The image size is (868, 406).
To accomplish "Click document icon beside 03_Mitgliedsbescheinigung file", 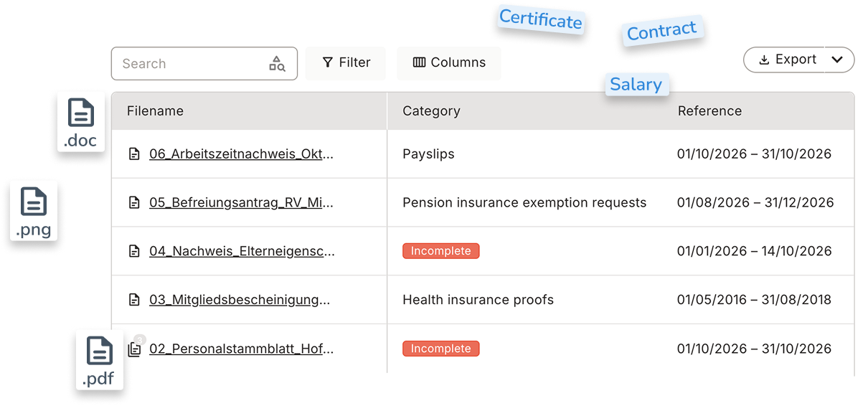I will point(134,300).
